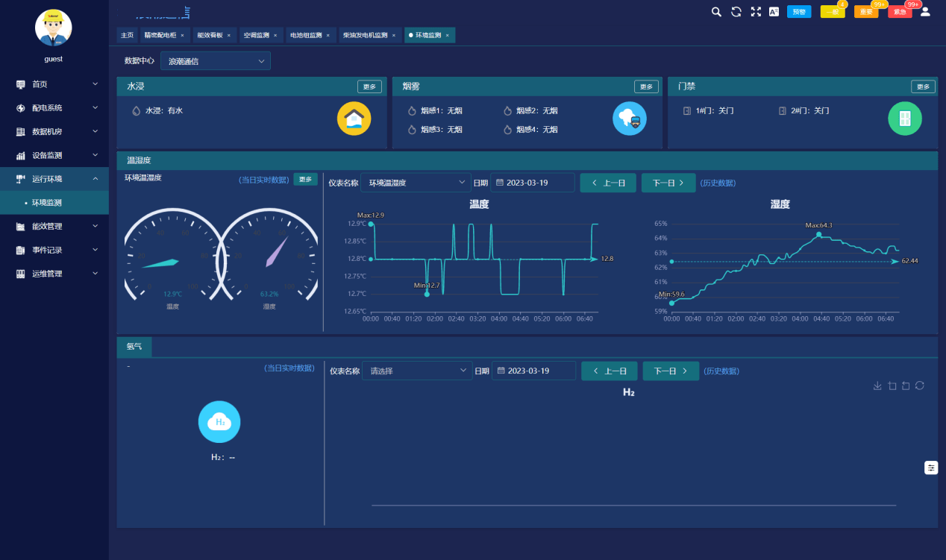Click the date field 2023-03-19 in 温湿度
Image resolution: width=946 pixels, height=560 pixels.
tap(533, 183)
